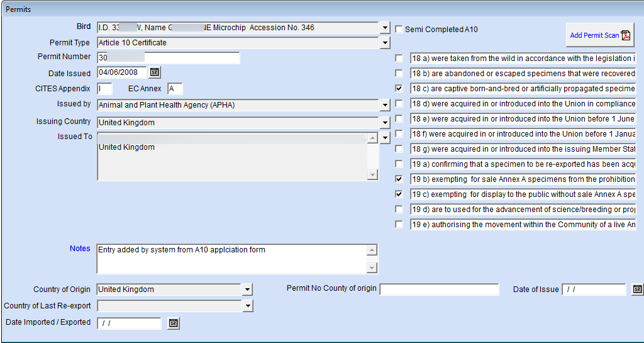Click Add Permit Scan PDF button
This screenshot has height=343, width=644.
(x=600, y=35)
